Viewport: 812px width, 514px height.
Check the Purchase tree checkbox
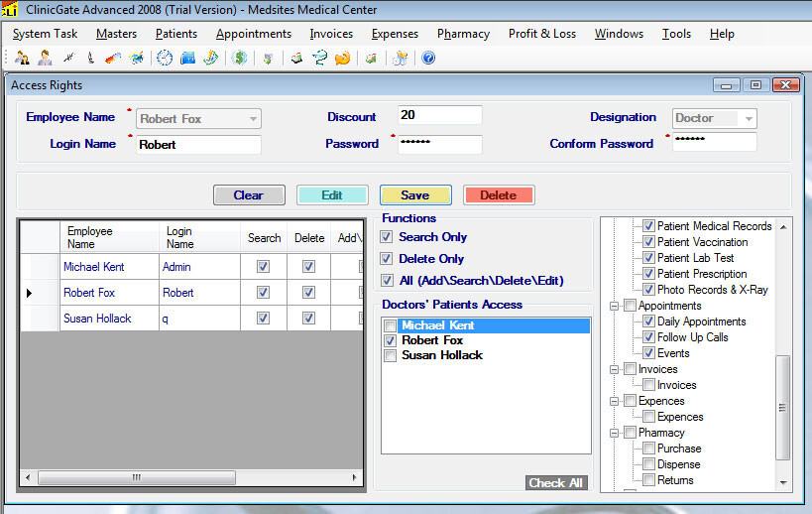click(648, 449)
